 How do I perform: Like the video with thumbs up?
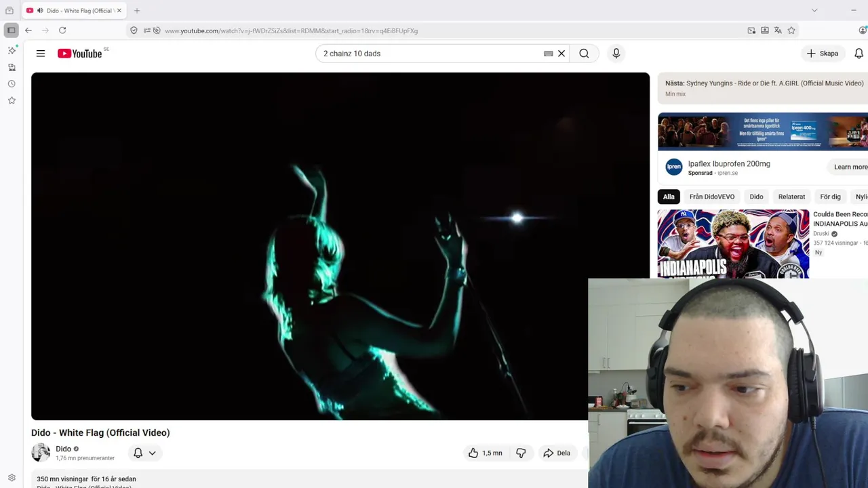pyautogui.click(x=486, y=453)
